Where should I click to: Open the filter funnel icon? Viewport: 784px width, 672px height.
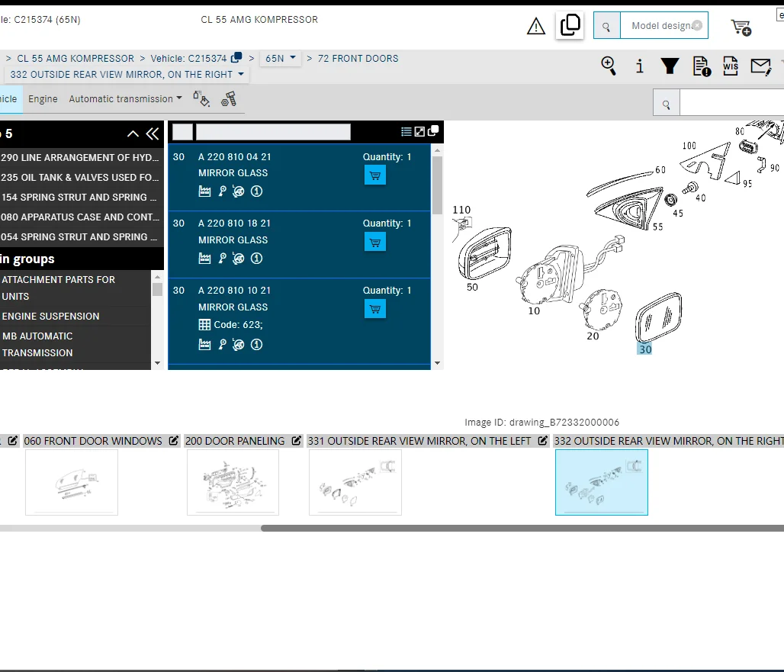pyautogui.click(x=670, y=66)
